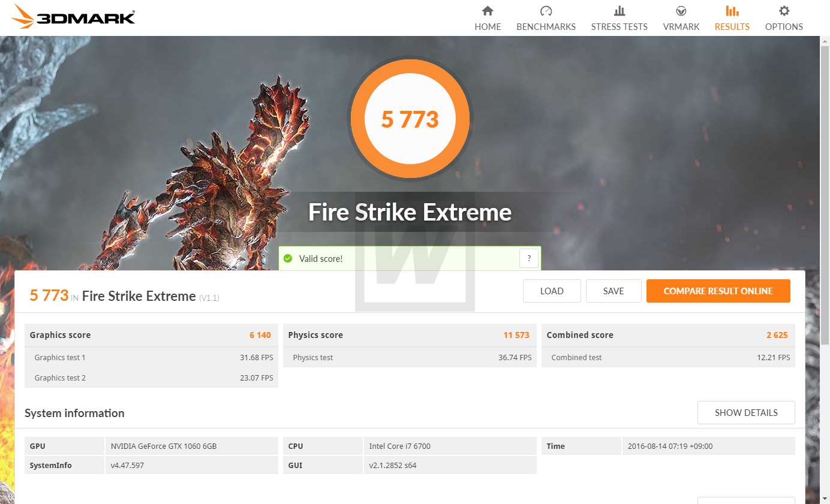Click the 3DMark logo

point(73,17)
